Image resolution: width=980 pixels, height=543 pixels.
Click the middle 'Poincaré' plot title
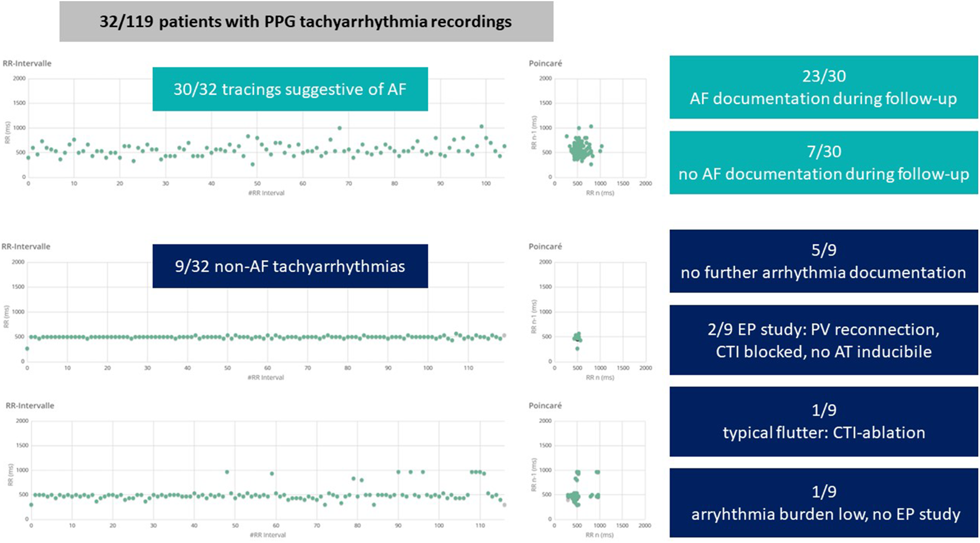(545, 247)
